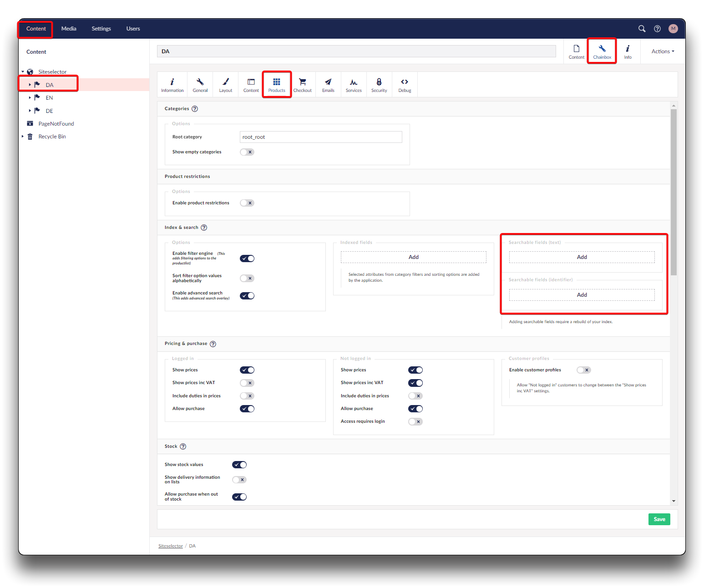
Task: Click the search magnifier in top bar
Action: (642, 29)
